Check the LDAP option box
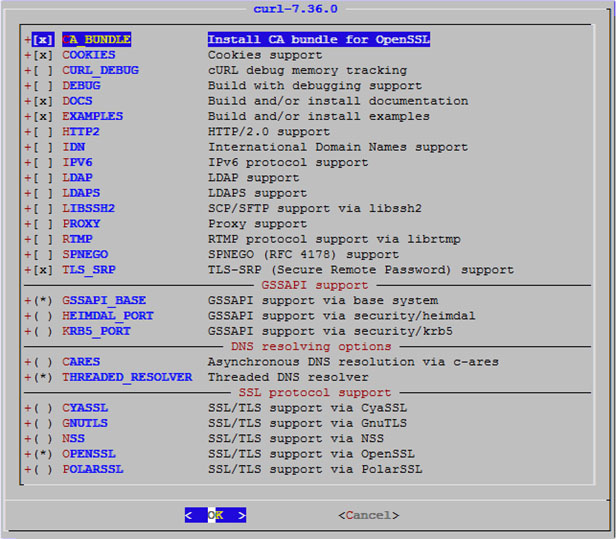The image size is (616, 539). click(43, 178)
